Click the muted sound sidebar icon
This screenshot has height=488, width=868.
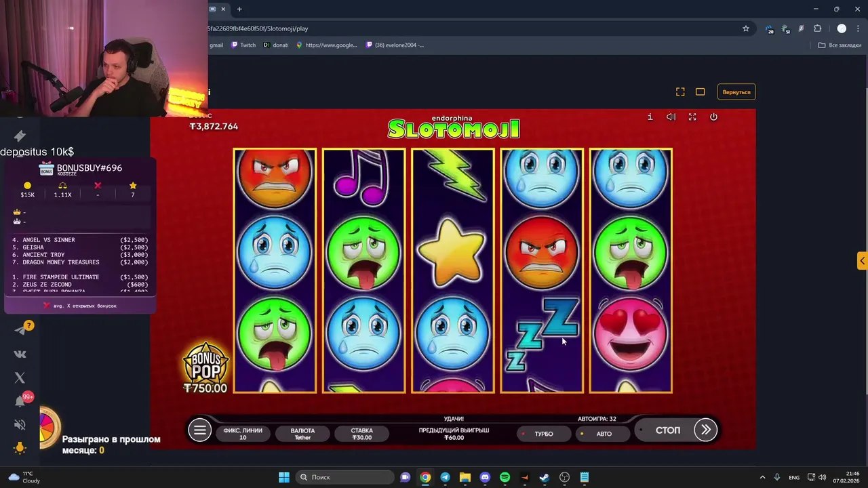coord(20,425)
